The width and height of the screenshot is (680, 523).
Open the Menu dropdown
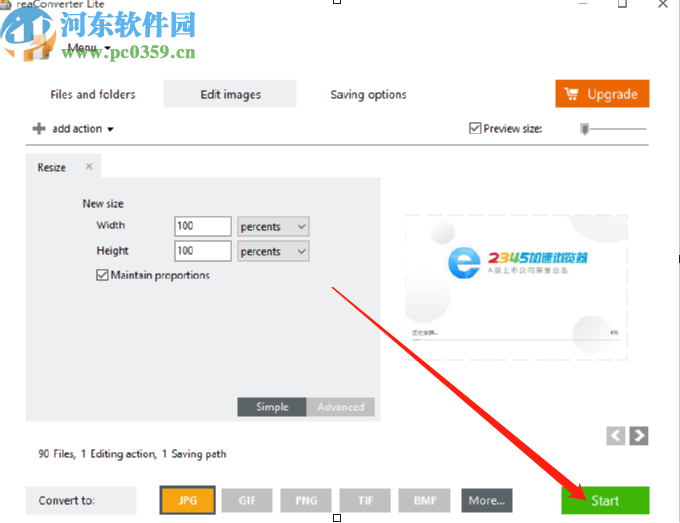89,47
